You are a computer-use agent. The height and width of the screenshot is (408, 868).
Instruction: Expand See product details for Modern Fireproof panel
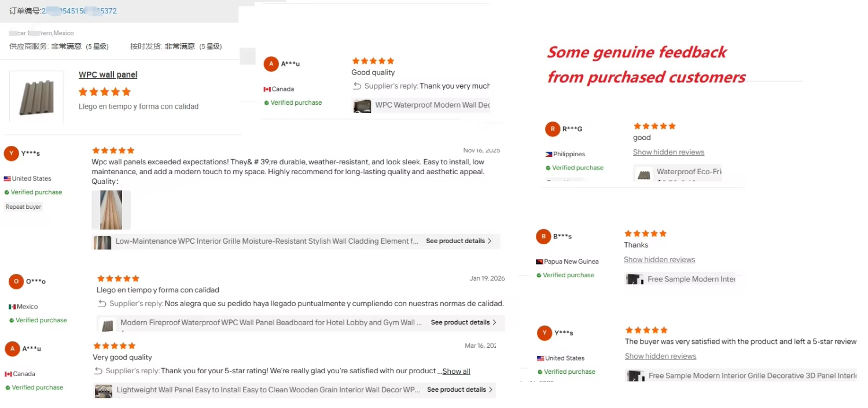464,322
